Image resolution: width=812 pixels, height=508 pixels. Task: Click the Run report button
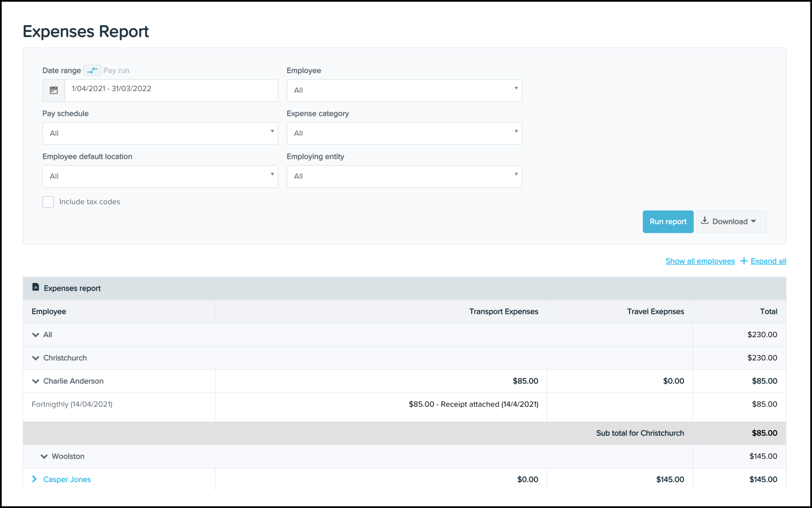tap(668, 222)
